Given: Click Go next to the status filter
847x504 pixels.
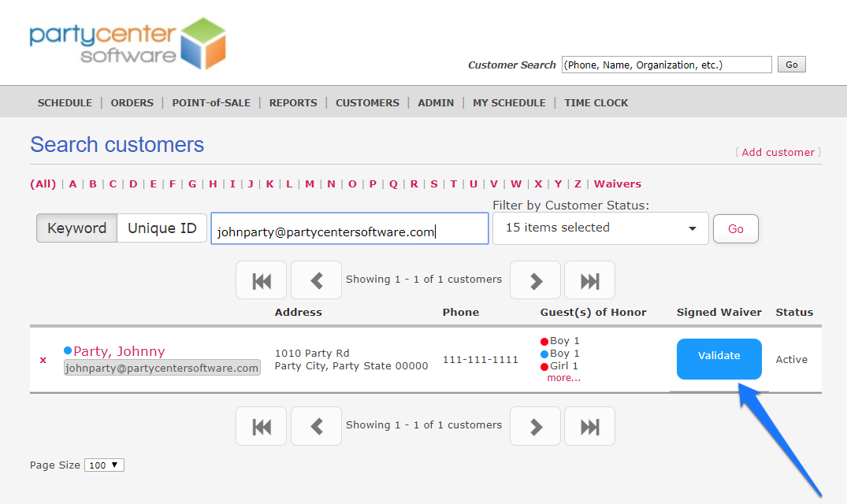Looking at the screenshot, I should click(736, 229).
